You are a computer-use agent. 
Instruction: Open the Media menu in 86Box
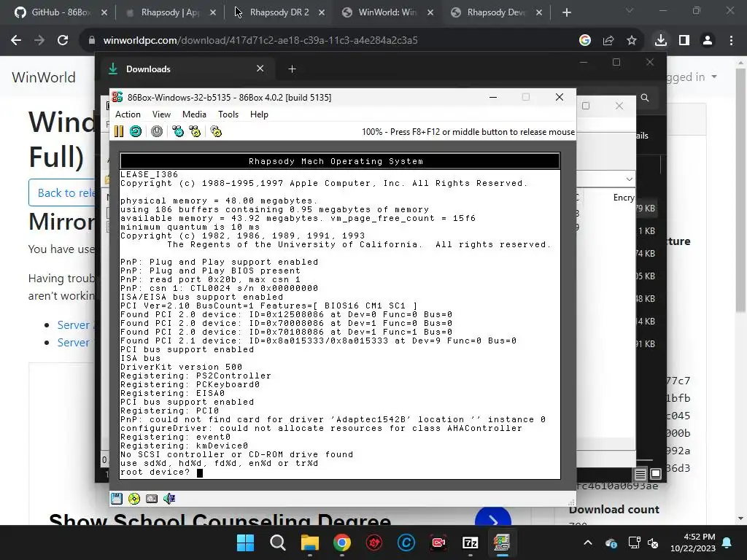pyautogui.click(x=194, y=114)
